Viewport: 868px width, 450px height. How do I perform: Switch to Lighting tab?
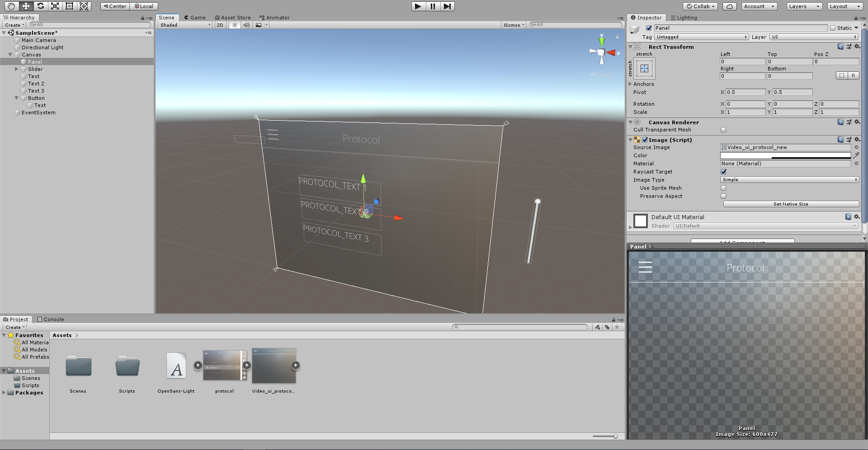click(x=684, y=18)
